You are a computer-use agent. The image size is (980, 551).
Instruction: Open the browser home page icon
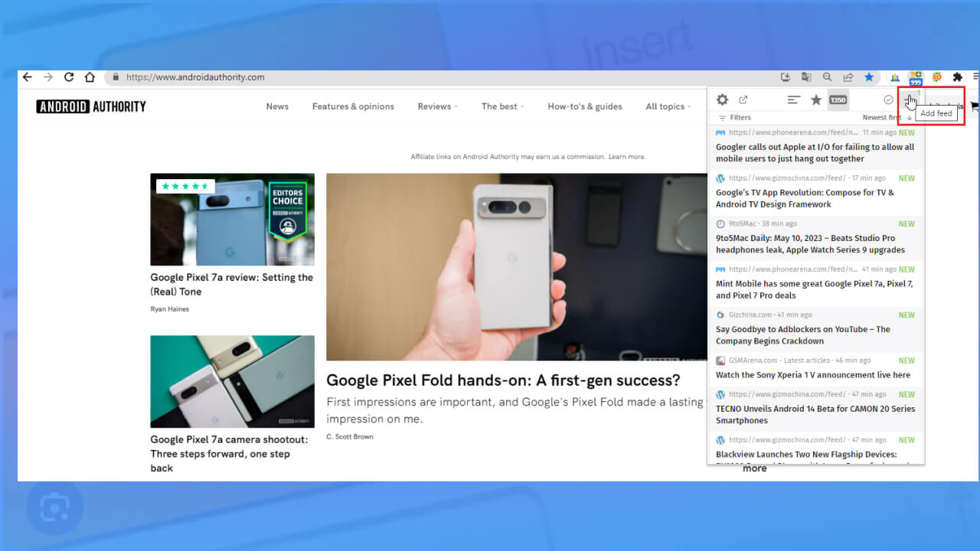90,77
